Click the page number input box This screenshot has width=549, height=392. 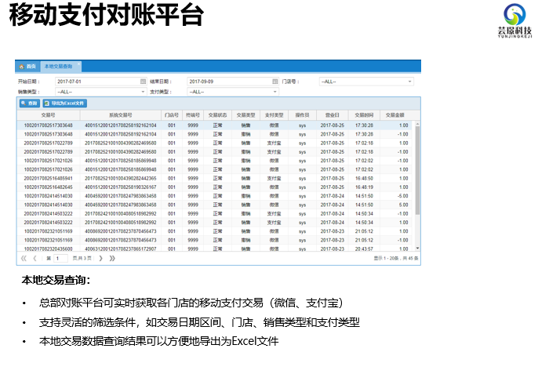click(x=60, y=259)
